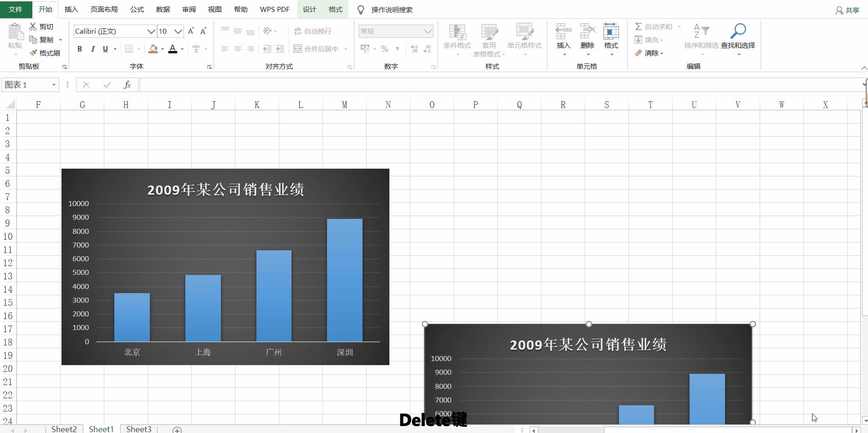
Task: Toggle underline formatting
Action: 104,49
